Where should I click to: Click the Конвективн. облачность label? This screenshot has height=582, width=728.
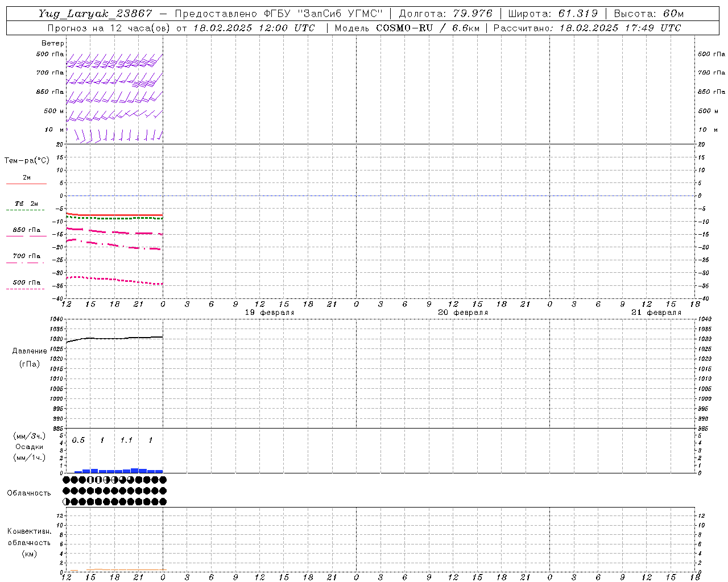[30, 537]
